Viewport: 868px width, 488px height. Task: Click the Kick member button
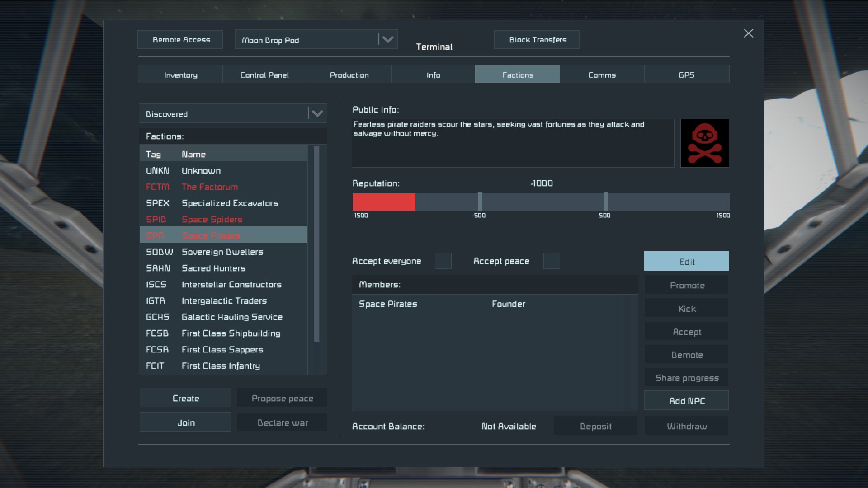686,308
